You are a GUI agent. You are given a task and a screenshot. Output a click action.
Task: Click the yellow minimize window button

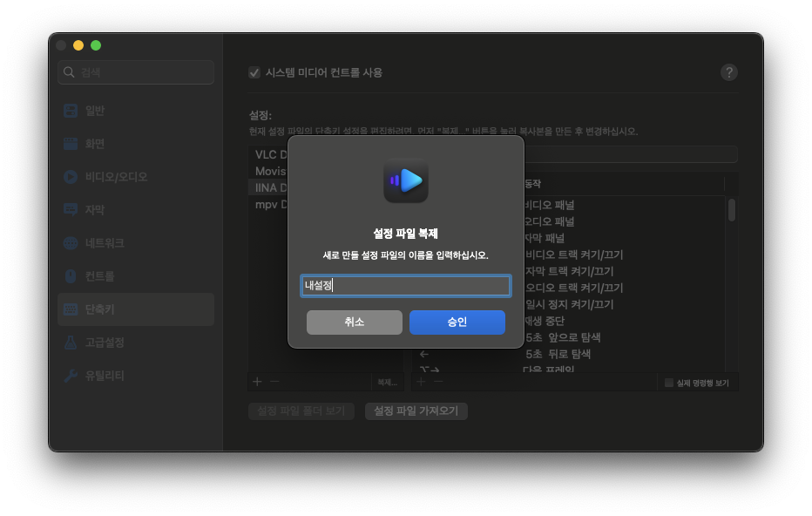pyautogui.click(x=78, y=45)
